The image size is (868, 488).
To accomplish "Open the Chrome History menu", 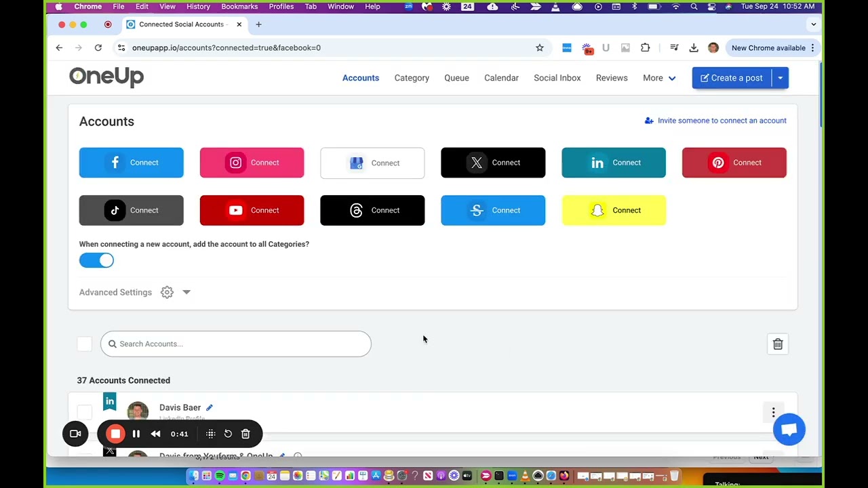I will [198, 6].
